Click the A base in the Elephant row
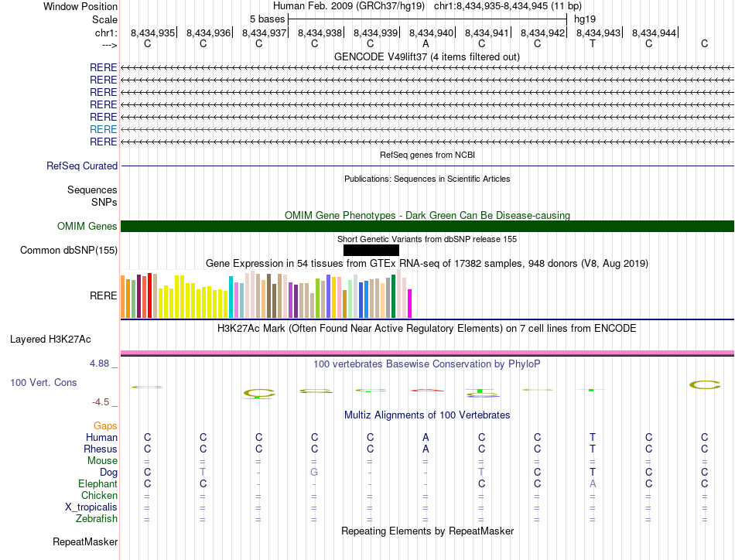Viewport: 735px width, 560px height. pos(593,483)
